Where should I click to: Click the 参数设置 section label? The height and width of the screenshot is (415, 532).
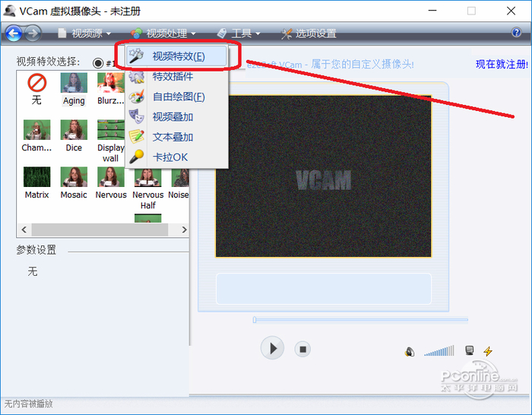pyautogui.click(x=36, y=250)
